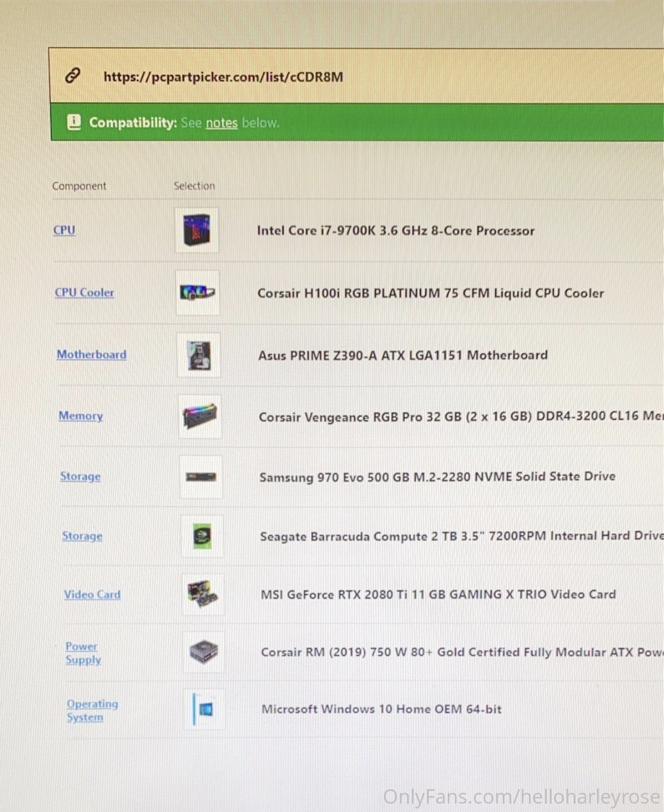Click the Selection column header

[194, 186]
